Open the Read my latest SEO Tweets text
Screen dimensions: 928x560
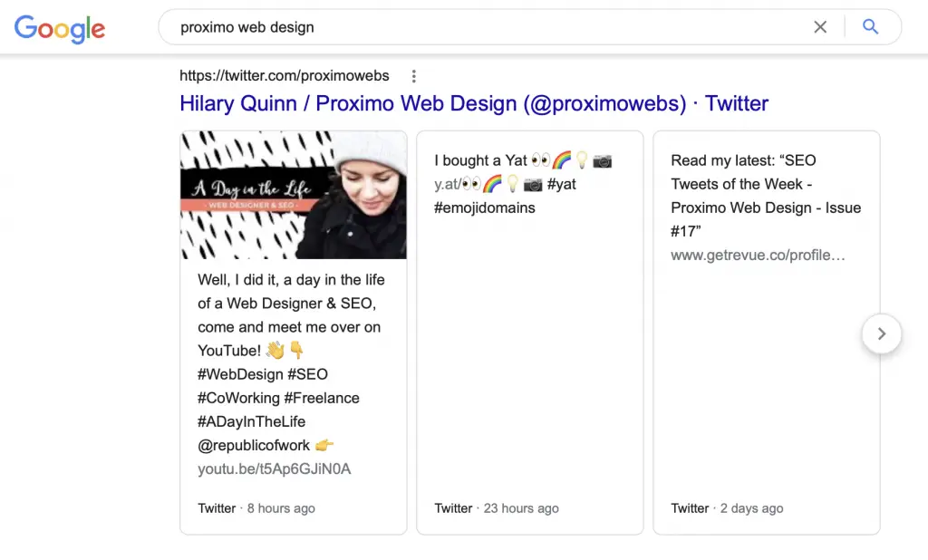[765, 196]
